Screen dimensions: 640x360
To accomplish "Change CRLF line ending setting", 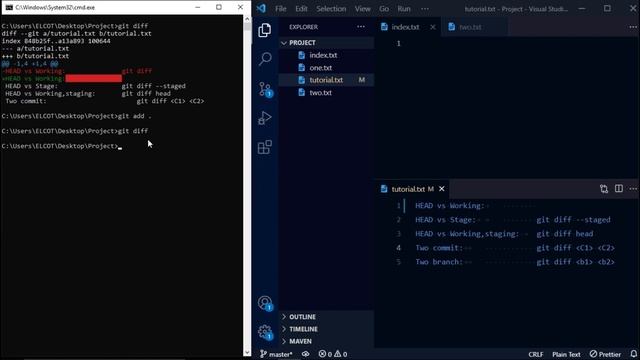I will pos(536,354).
